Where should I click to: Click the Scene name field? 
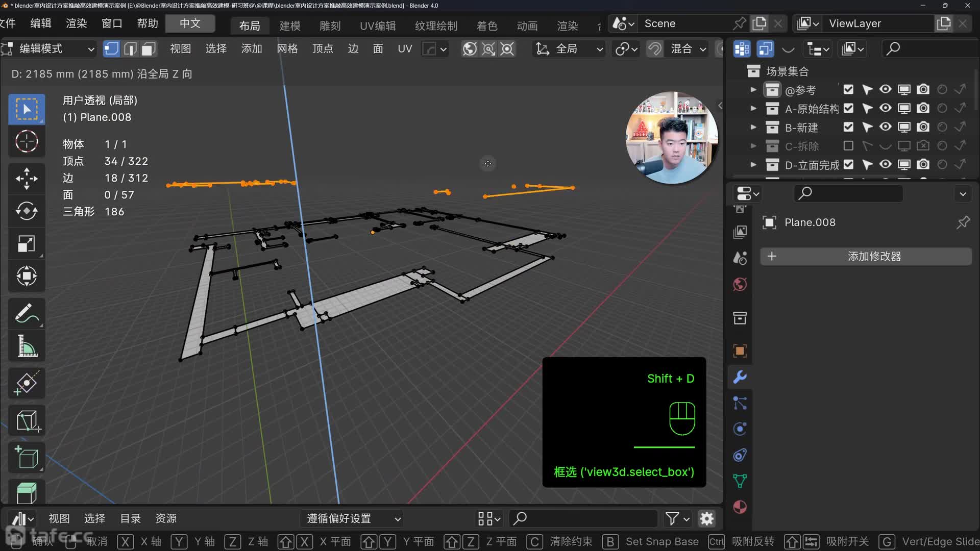[684, 23]
